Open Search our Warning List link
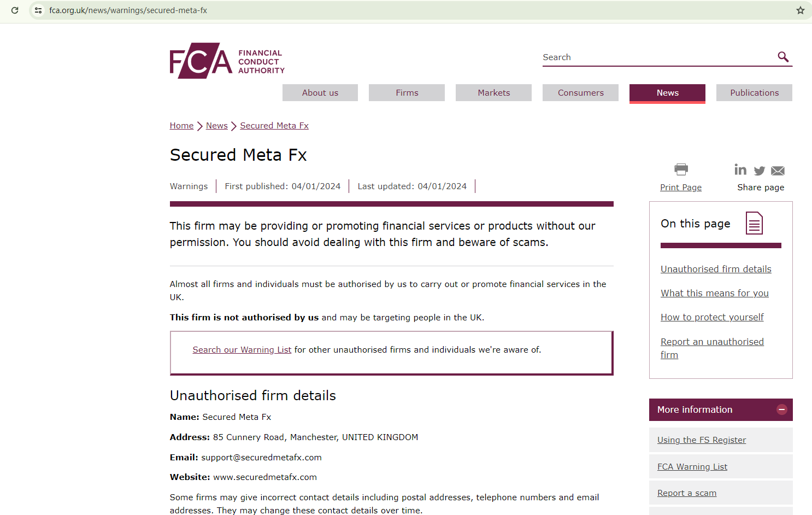The width and height of the screenshot is (812, 515). (242, 350)
